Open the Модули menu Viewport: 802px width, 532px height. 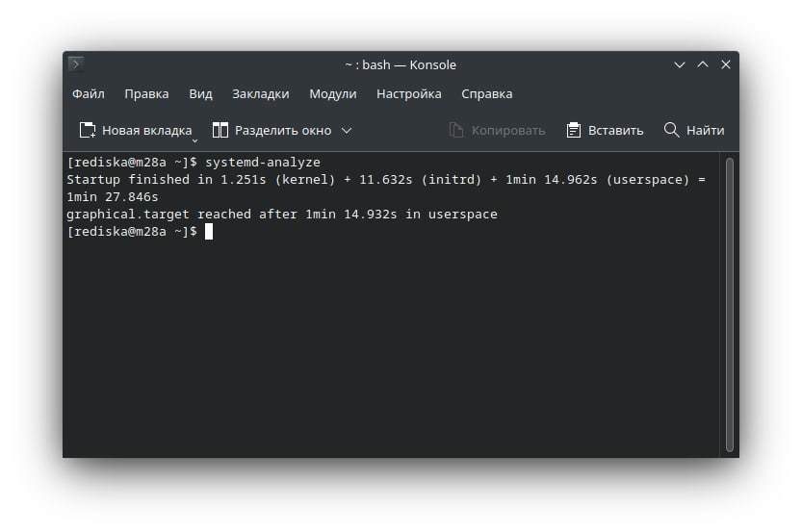tap(332, 94)
